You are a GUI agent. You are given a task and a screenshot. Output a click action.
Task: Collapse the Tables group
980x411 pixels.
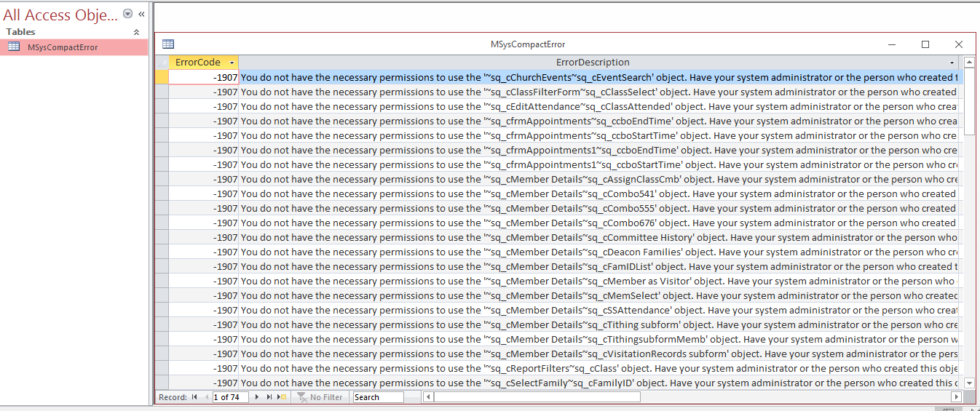(136, 32)
